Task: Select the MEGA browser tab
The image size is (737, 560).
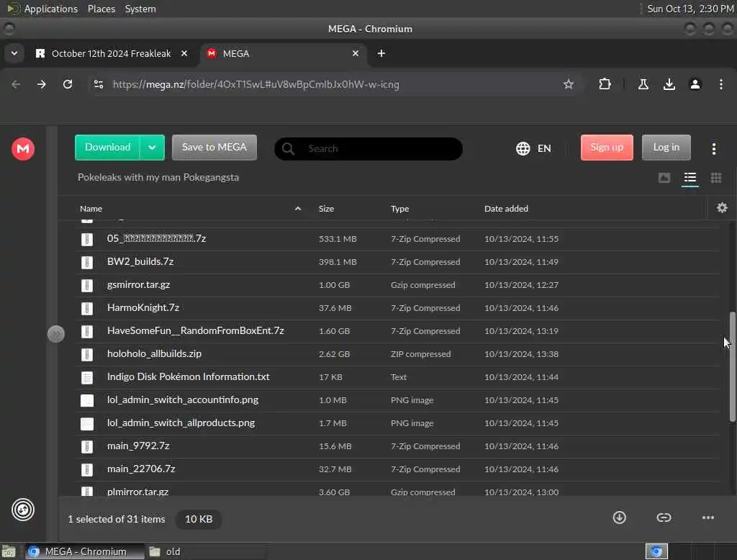Action: [282, 53]
